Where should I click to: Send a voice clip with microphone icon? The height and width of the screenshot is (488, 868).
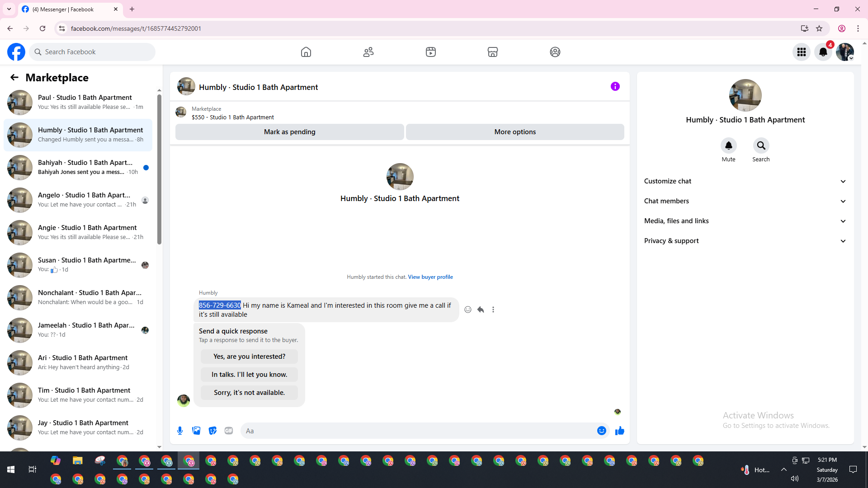180,431
